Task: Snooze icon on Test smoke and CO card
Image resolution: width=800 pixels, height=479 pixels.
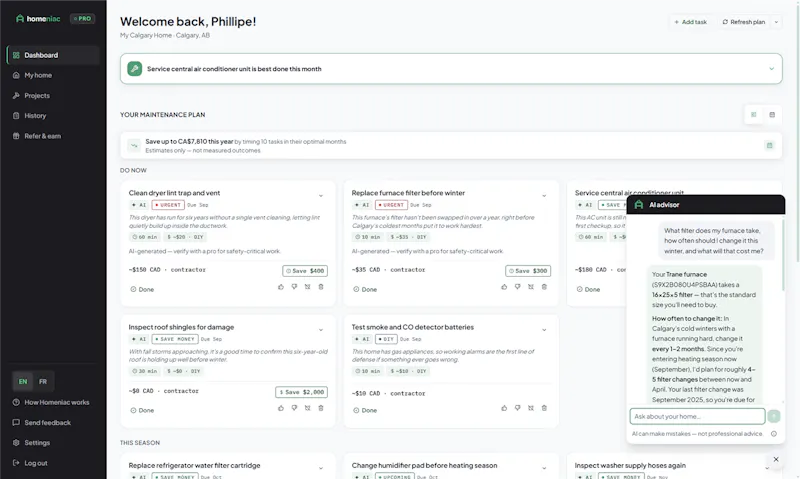Action: pos(531,408)
